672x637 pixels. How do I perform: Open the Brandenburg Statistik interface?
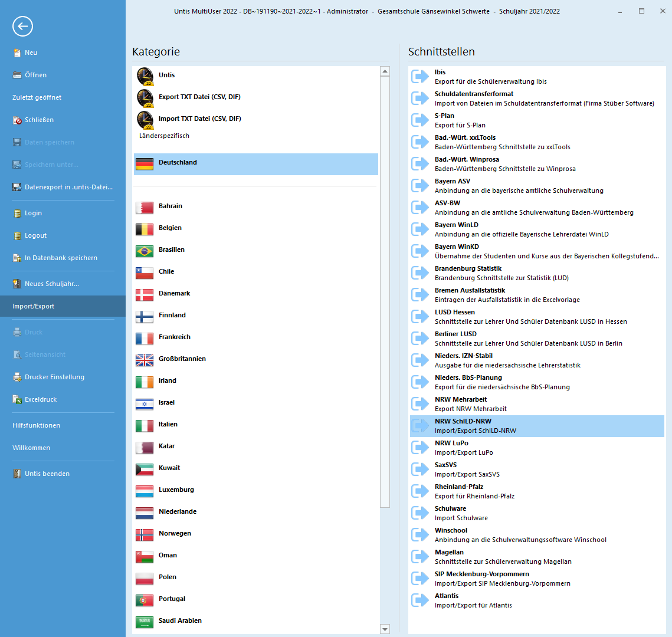(x=537, y=273)
